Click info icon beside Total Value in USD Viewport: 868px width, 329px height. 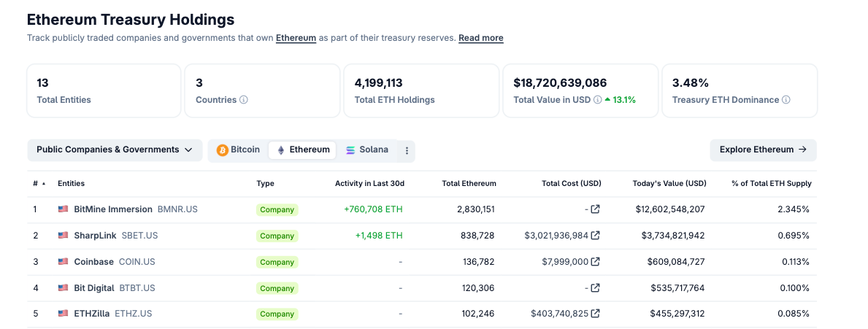point(597,100)
